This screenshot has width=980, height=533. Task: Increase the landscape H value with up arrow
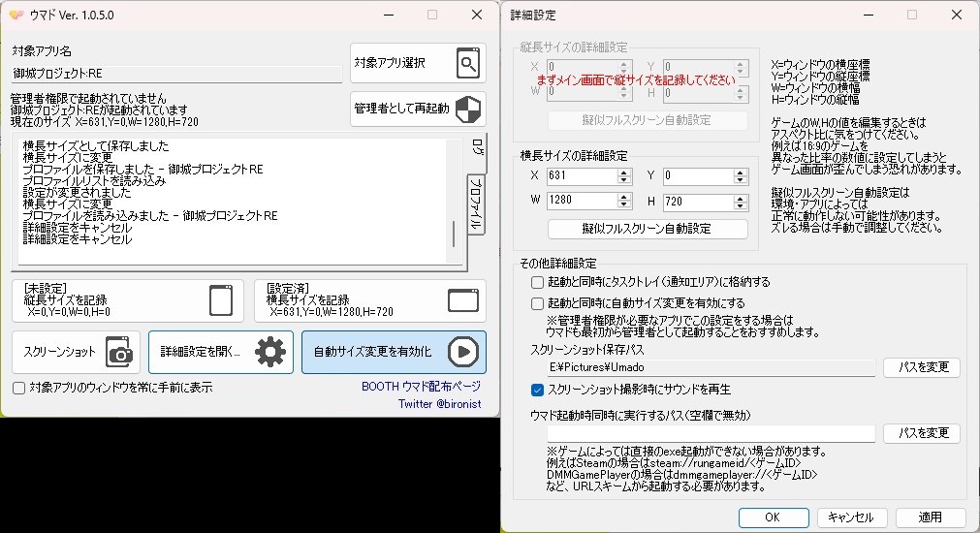742,197
